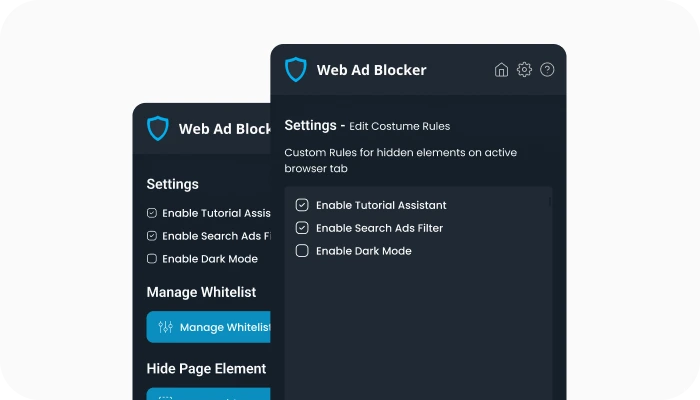Open the gear settings icon
Screen dimensions: 700x400
tap(524, 70)
